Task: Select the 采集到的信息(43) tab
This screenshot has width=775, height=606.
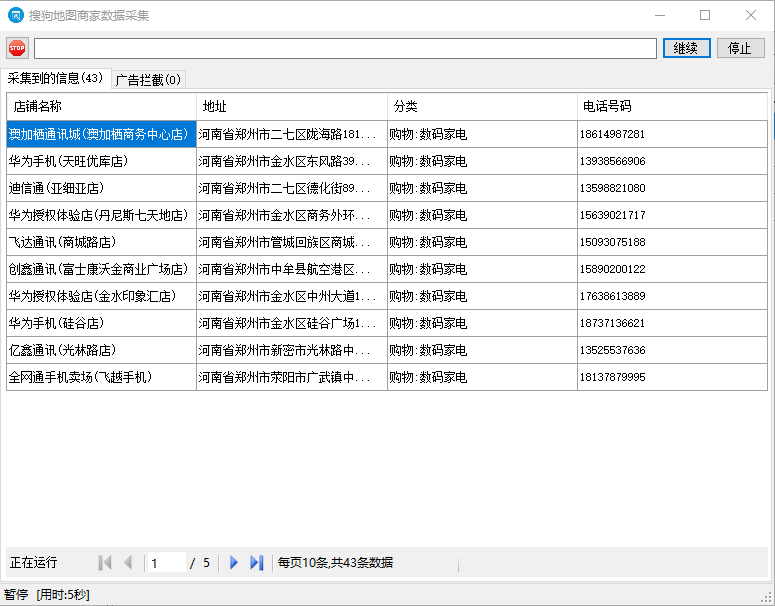Action: pyautogui.click(x=55, y=78)
